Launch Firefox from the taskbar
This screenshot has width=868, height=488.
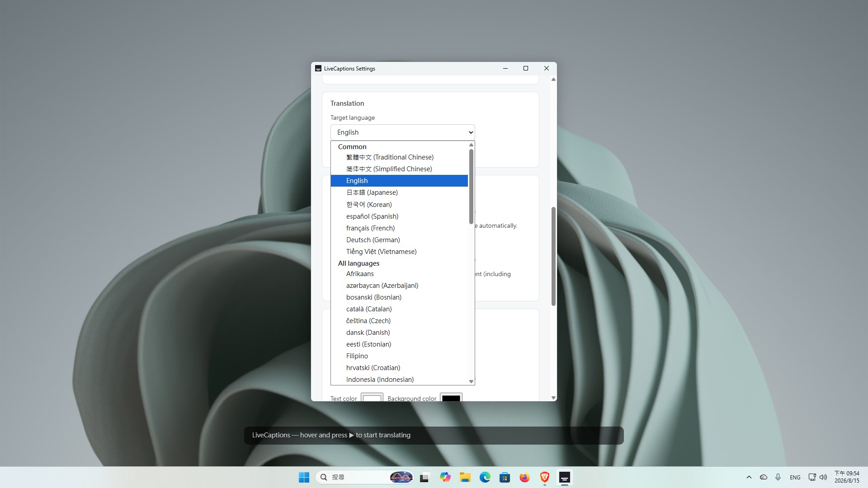pos(524,477)
